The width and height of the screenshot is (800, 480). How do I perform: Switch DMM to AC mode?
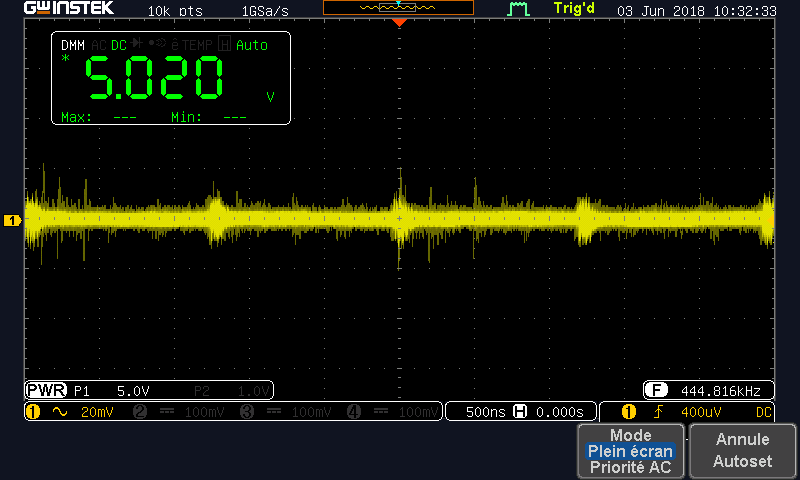tap(98, 45)
